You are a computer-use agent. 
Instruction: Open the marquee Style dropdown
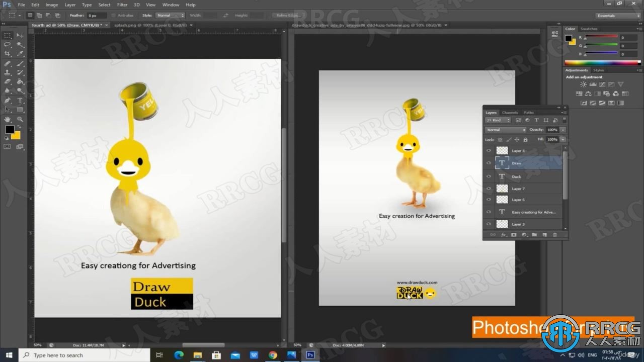(170, 16)
